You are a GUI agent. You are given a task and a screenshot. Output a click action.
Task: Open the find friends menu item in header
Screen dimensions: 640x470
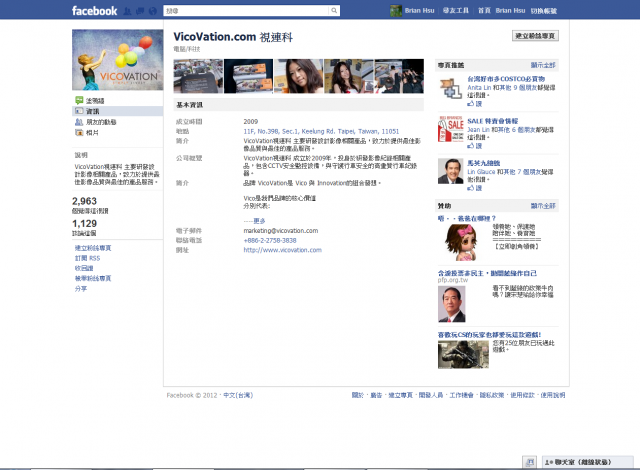coord(456,11)
